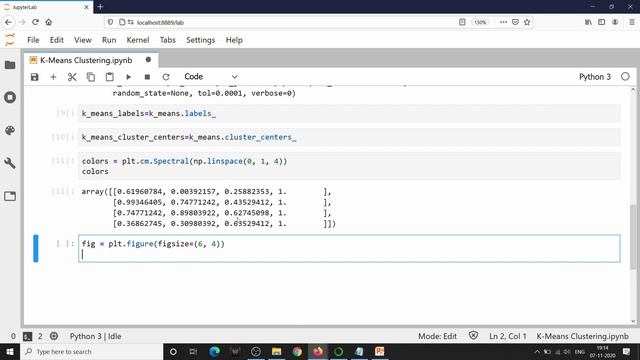Open the browser library icon
The image size is (640, 360).
click(588, 22)
